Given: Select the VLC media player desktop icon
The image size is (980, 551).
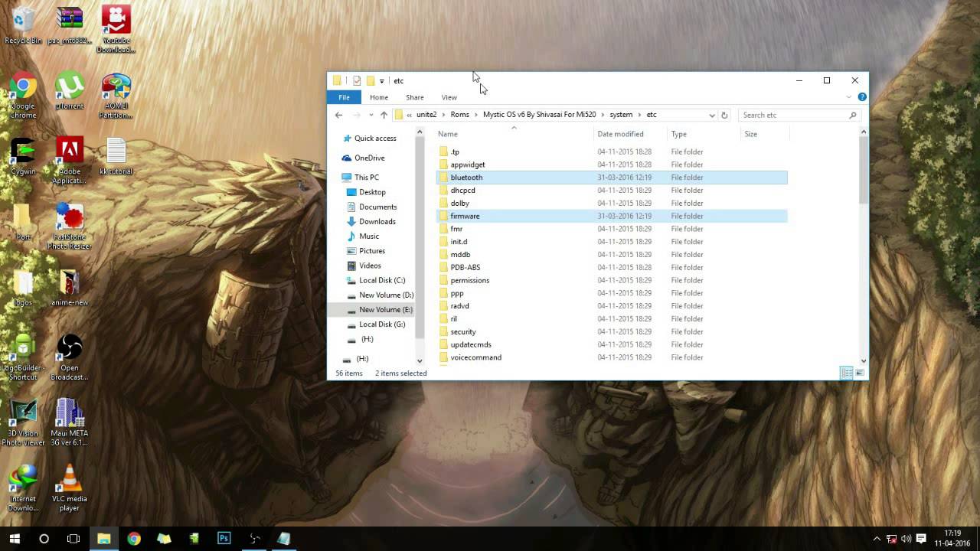Looking at the screenshot, I should pos(70,488).
